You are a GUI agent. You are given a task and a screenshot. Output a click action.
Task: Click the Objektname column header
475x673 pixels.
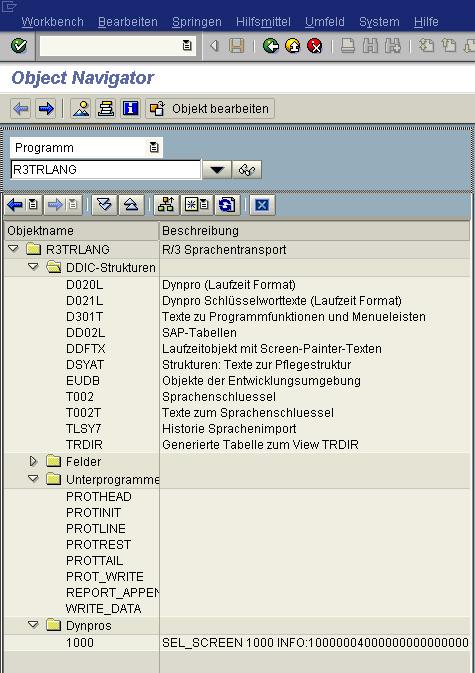tap(82, 231)
